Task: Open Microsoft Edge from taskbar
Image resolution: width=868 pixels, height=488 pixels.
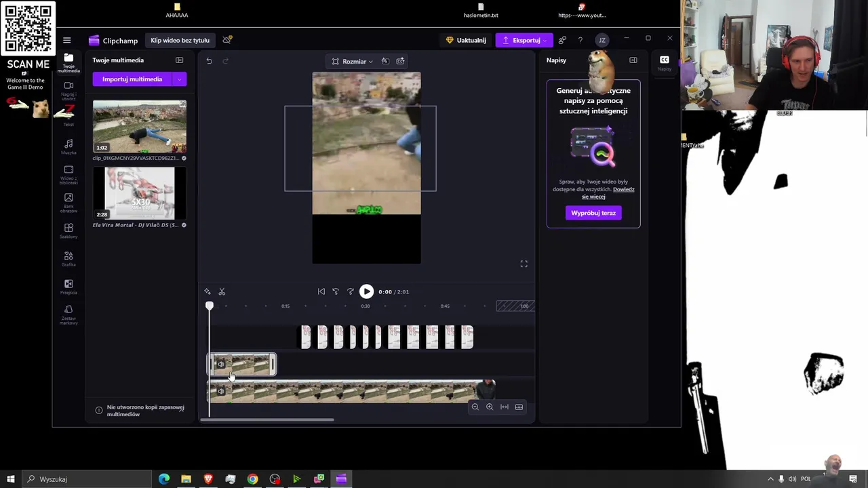Action: pyautogui.click(x=164, y=479)
